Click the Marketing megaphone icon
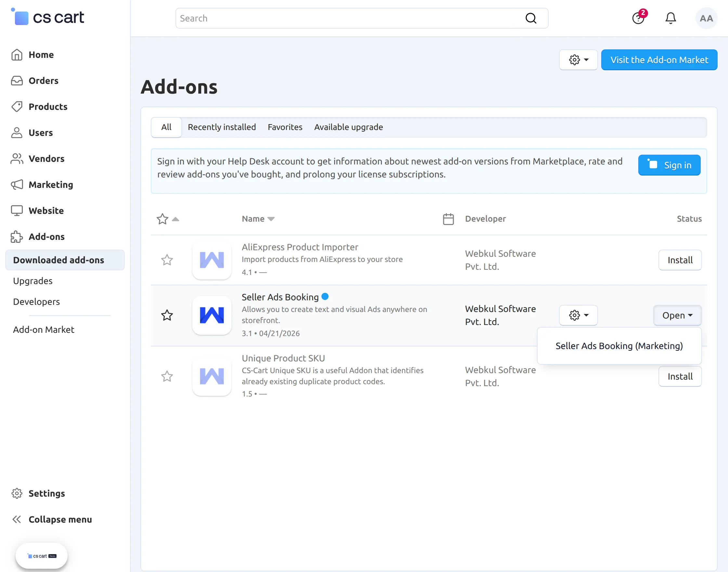 (x=17, y=185)
